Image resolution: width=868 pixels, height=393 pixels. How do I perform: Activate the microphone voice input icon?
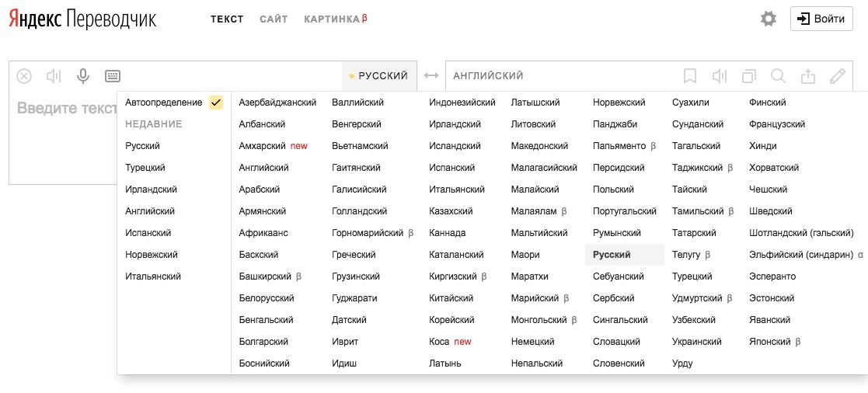tap(83, 76)
